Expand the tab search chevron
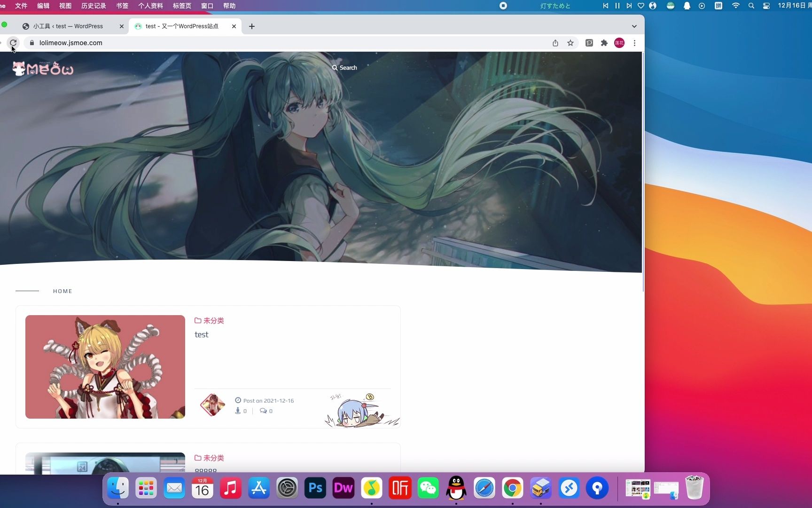812x508 pixels. [x=634, y=26]
